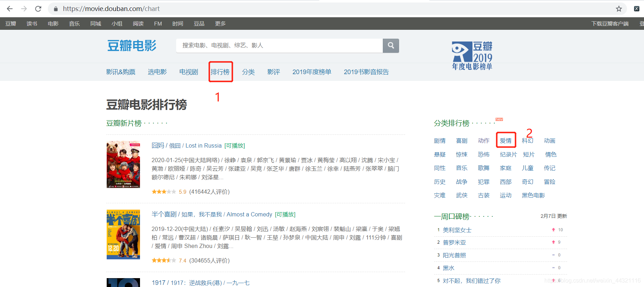Image resolution: width=644 pixels, height=287 pixels.
Task: Focus the movie search input field
Action: coord(279,45)
